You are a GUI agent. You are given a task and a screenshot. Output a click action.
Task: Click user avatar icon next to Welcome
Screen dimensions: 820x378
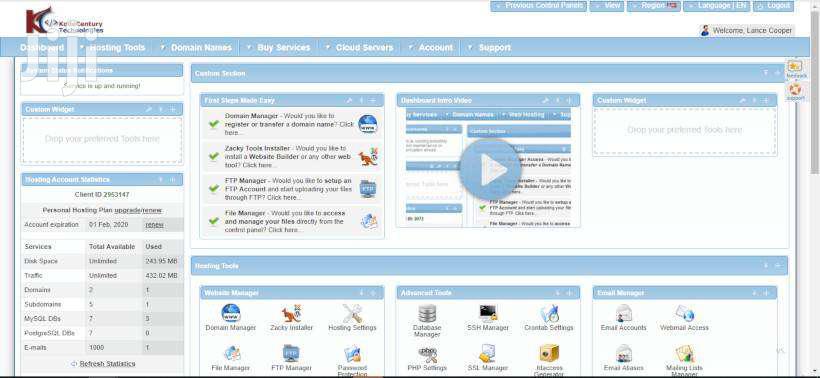(705, 30)
